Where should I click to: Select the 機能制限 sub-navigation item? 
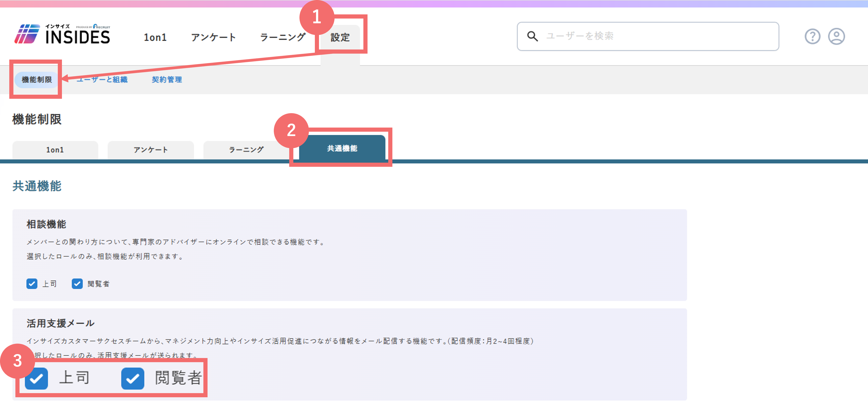pyautogui.click(x=36, y=80)
